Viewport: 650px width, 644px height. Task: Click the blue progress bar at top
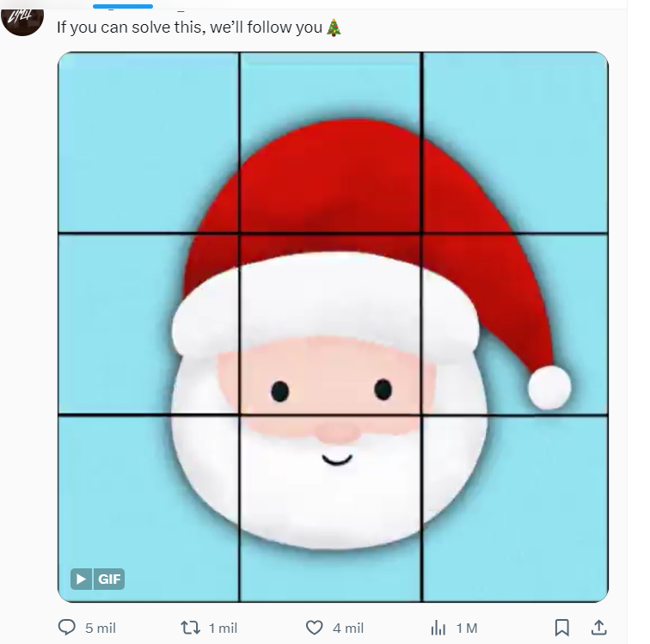point(123,6)
